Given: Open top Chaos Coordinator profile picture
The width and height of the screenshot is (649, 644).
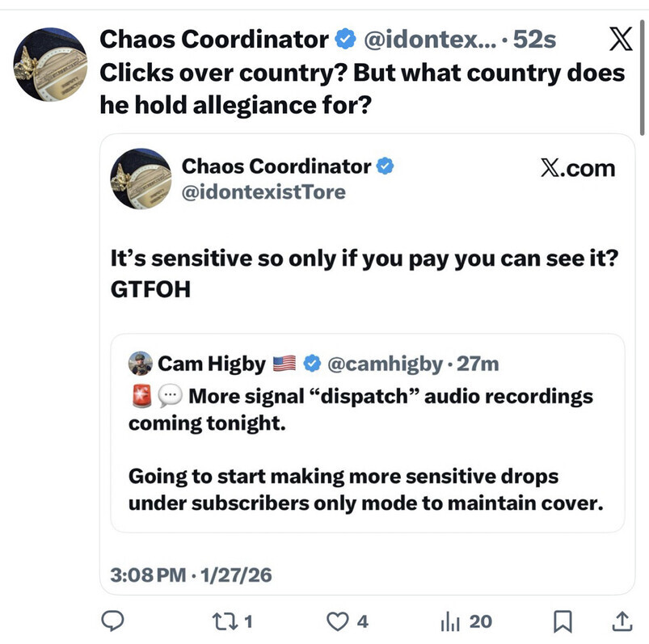Looking at the screenshot, I should [53, 65].
